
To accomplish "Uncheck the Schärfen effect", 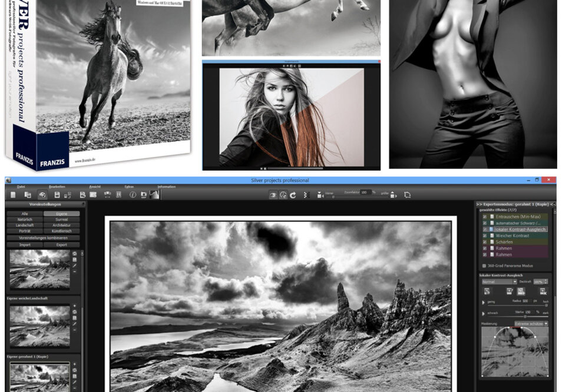I will (484, 242).
